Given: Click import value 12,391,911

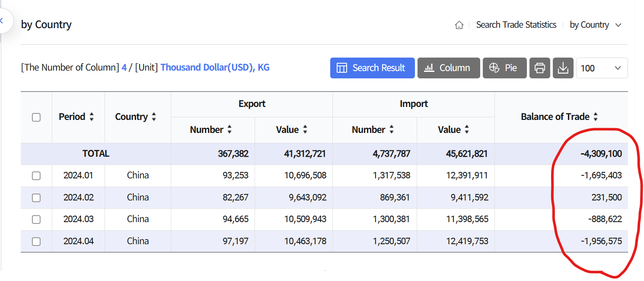Looking at the screenshot, I should point(467,175).
